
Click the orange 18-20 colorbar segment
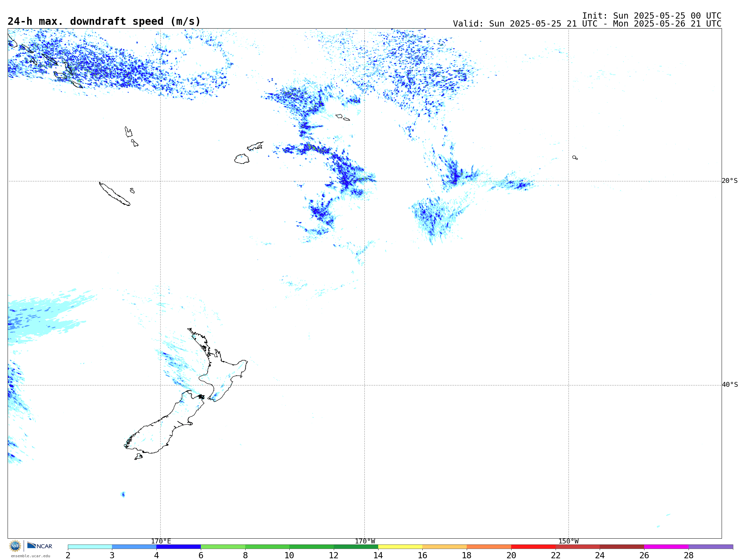tap(489, 547)
